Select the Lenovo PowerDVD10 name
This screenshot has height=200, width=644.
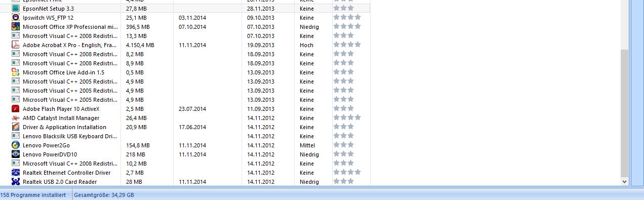[50, 154]
